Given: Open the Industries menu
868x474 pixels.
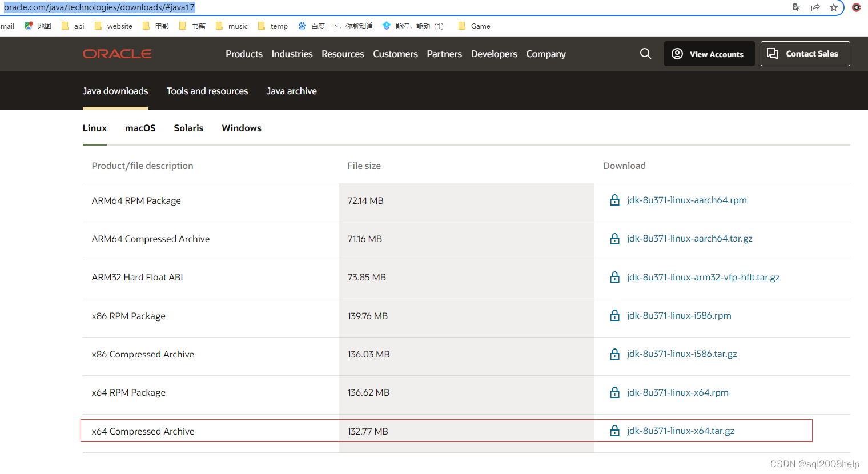Looking at the screenshot, I should [x=292, y=54].
